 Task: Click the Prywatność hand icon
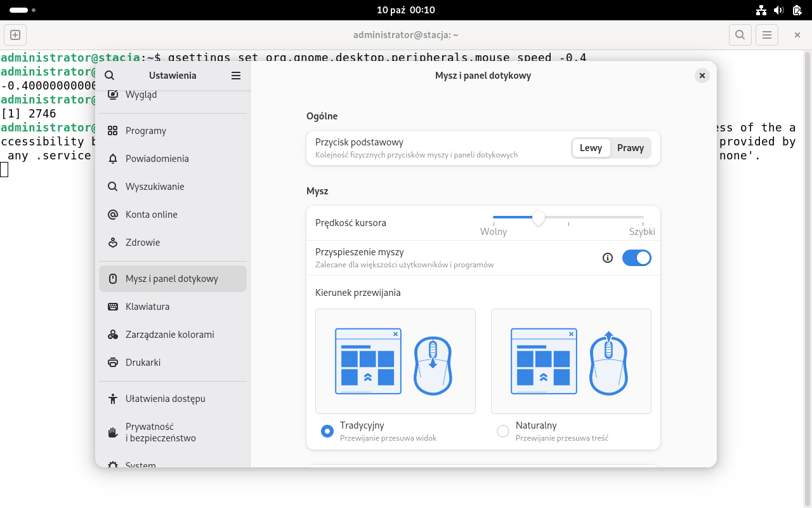pos(113,432)
